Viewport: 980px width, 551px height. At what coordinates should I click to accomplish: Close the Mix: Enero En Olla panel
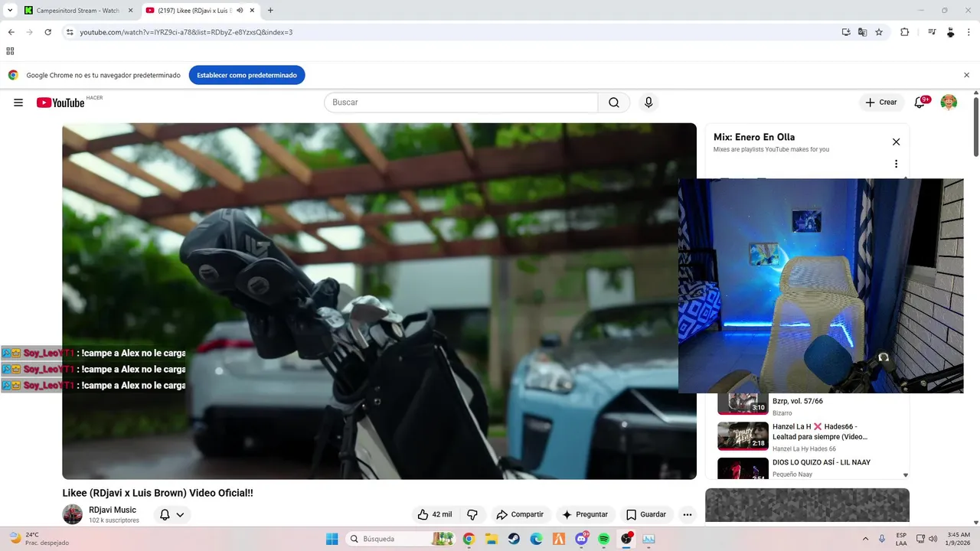tap(896, 142)
